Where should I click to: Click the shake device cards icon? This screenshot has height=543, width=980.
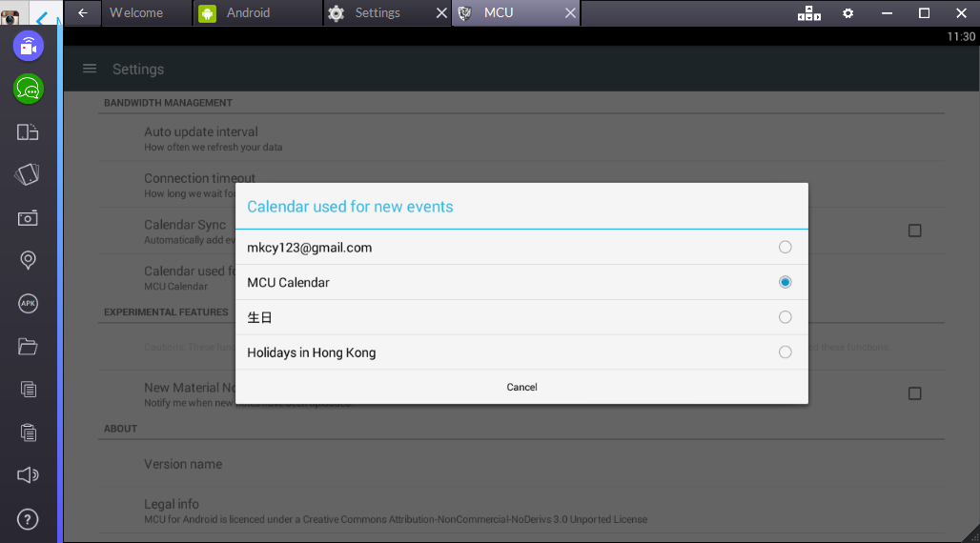tap(28, 175)
